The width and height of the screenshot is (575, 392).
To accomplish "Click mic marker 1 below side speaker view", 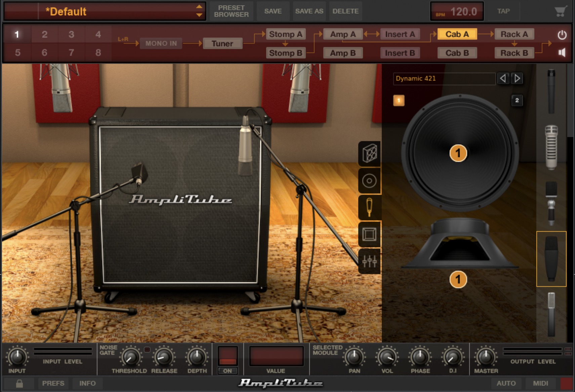I will pyautogui.click(x=458, y=279).
